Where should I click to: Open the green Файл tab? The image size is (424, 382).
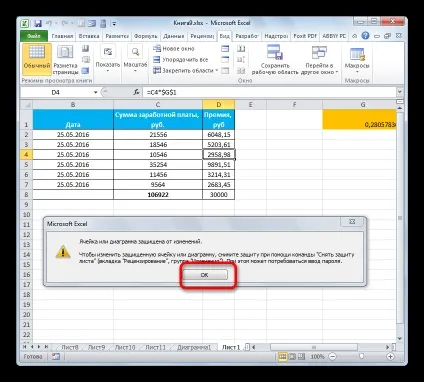(x=34, y=36)
